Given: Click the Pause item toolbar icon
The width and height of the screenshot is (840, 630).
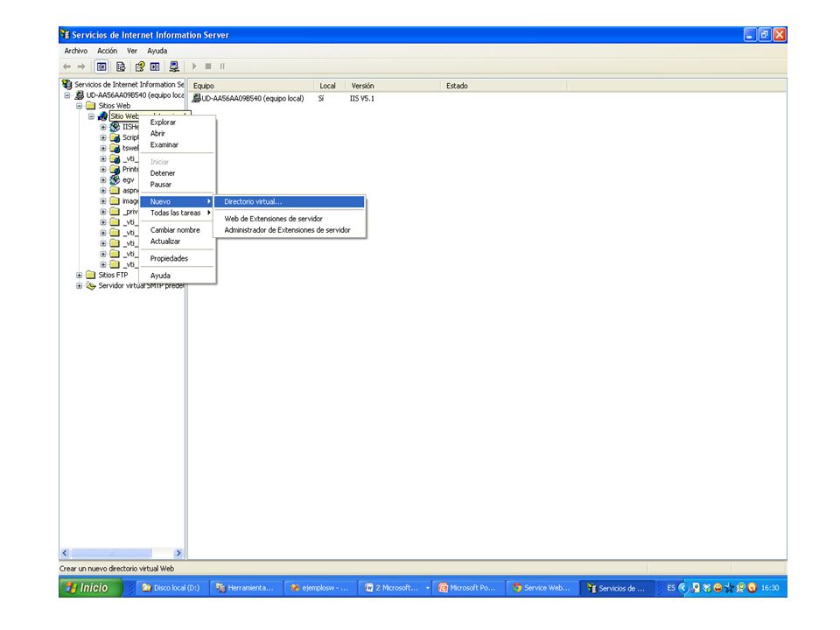Looking at the screenshot, I should (222, 66).
